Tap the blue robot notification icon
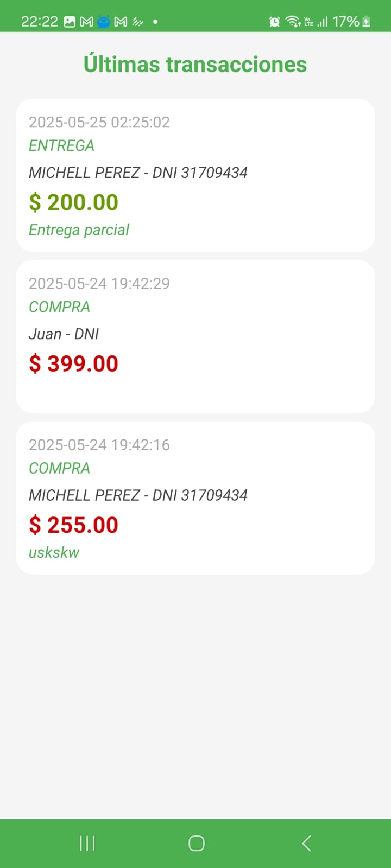Image resolution: width=391 pixels, height=868 pixels. (104, 22)
